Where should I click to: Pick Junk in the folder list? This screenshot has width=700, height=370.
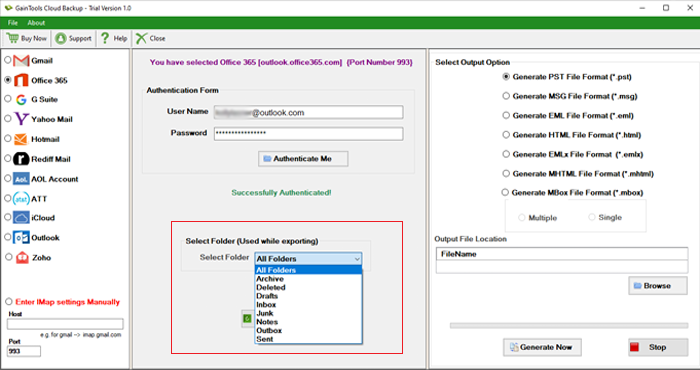tap(308, 313)
